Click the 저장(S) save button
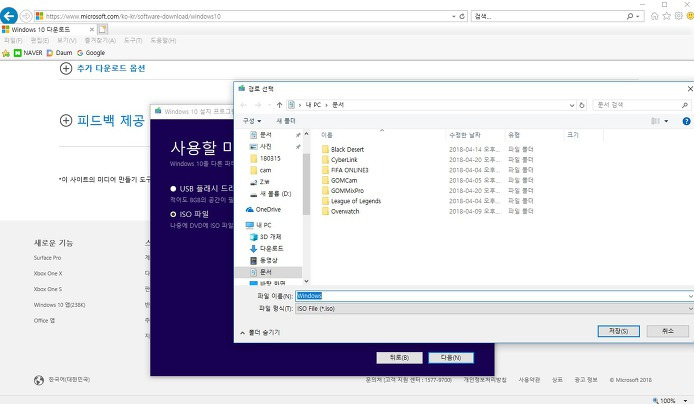The width and height of the screenshot is (694, 404). point(618,331)
